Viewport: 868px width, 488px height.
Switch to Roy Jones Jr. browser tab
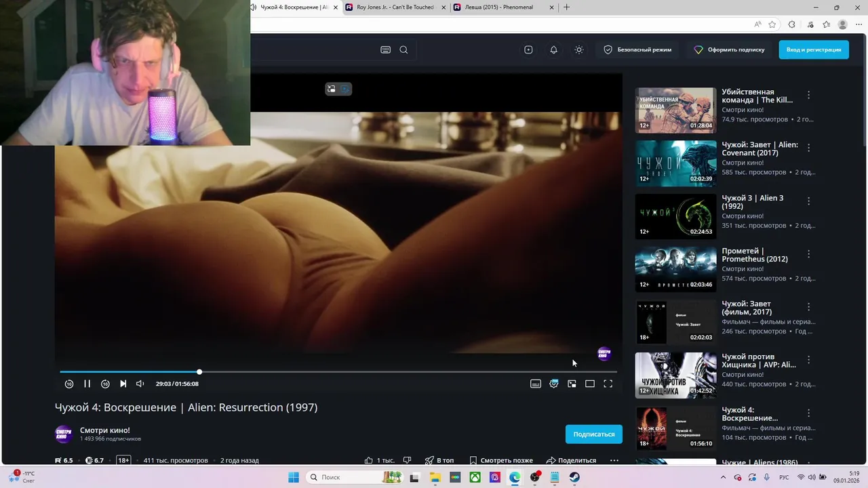pos(395,7)
